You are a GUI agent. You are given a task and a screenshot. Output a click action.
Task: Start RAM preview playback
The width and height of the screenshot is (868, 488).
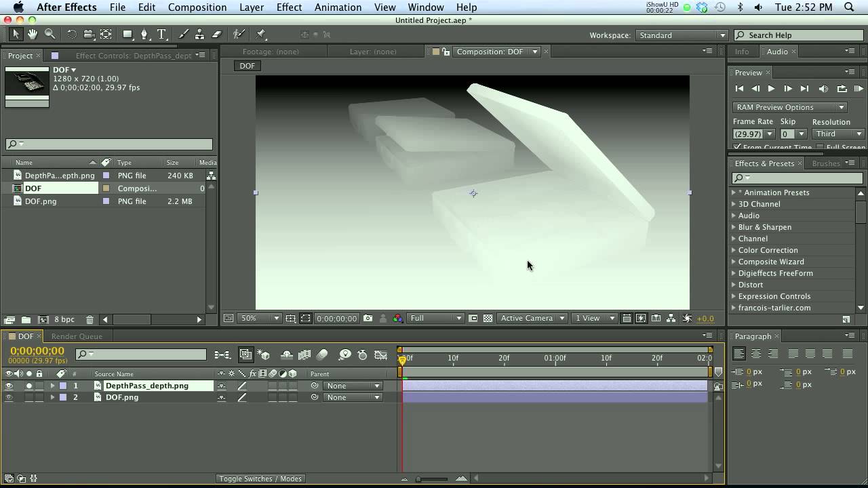858,89
